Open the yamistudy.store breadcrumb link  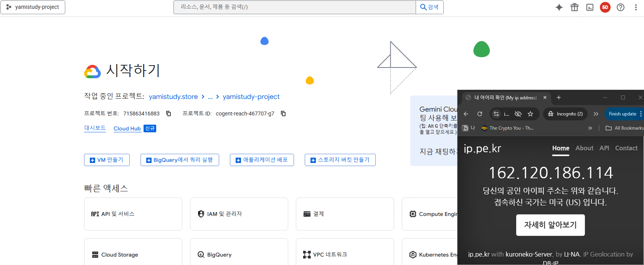(173, 97)
